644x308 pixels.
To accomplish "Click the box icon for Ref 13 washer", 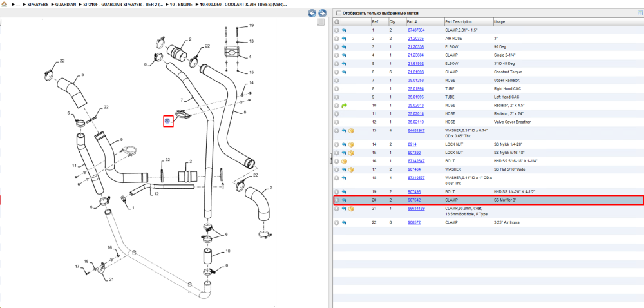I will 351,131.
